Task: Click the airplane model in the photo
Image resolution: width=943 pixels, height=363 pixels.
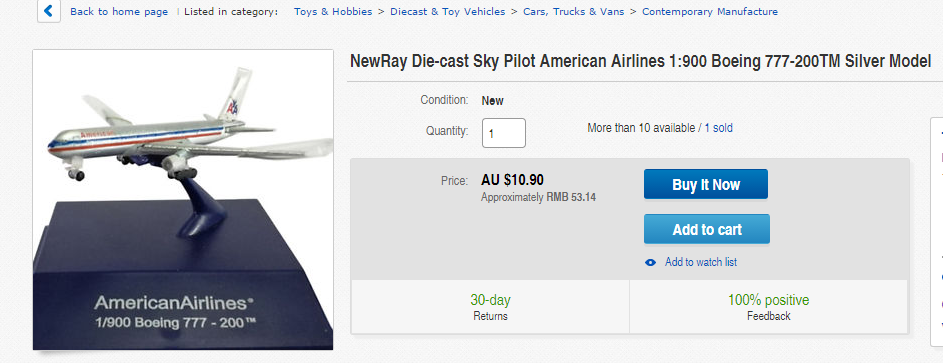Action: pyautogui.click(x=189, y=129)
